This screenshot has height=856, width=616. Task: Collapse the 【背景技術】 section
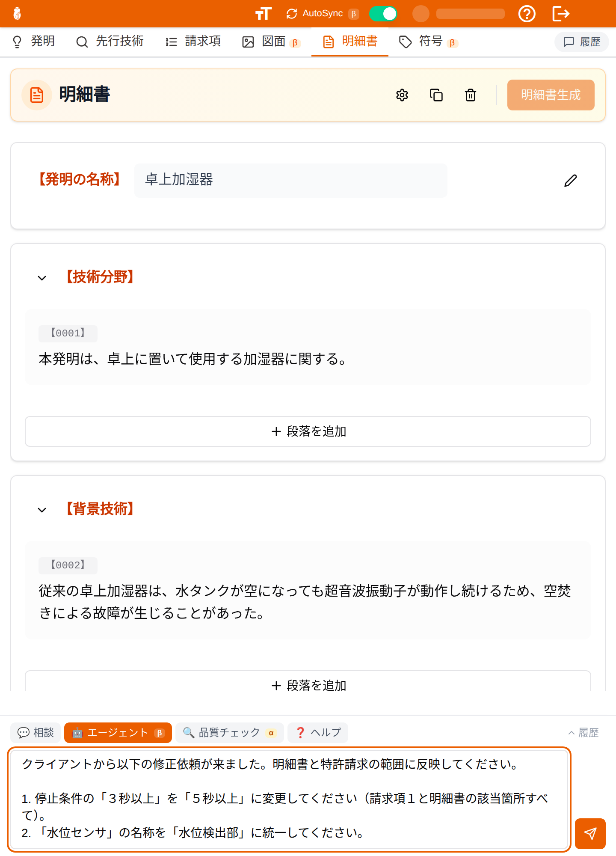[x=42, y=510]
